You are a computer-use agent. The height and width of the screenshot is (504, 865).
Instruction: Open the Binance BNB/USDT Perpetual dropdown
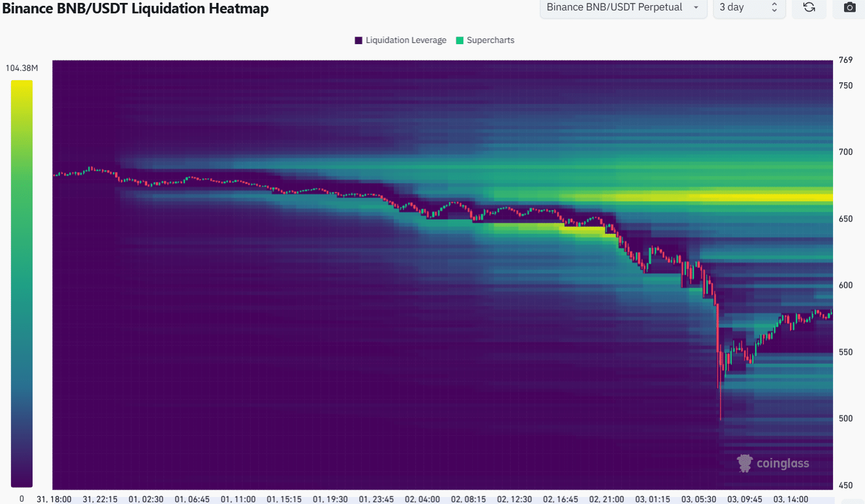tap(623, 8)
